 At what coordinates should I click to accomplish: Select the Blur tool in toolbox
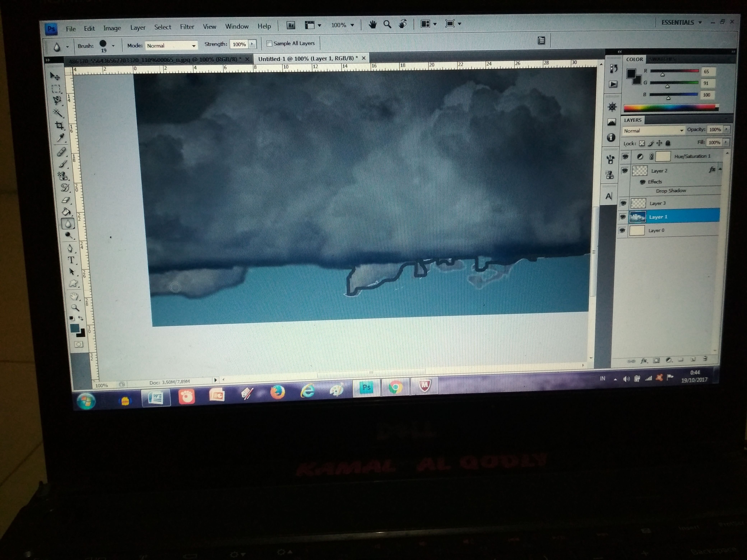click(x=68, y=223)
